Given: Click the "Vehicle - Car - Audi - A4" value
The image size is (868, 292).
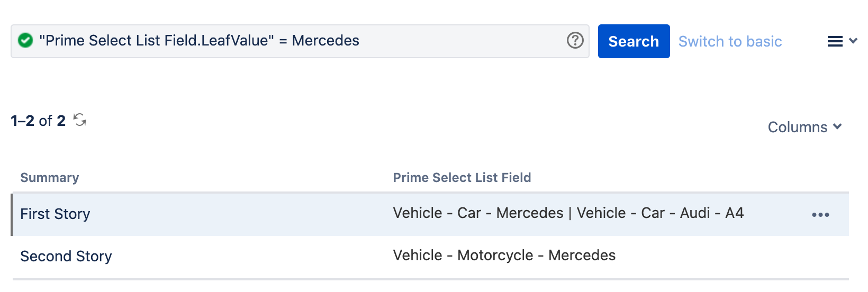Looking at the screenshot, I should pos(660,213).
